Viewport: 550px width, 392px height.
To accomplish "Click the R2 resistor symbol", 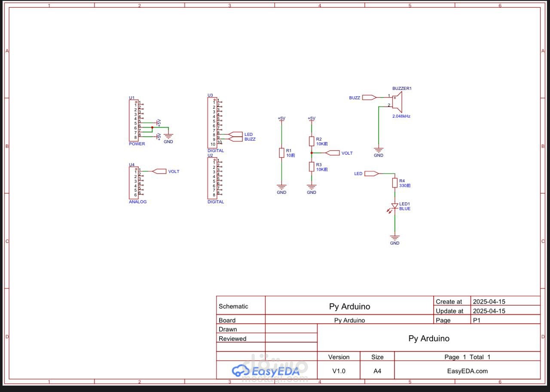I will 312,141.
